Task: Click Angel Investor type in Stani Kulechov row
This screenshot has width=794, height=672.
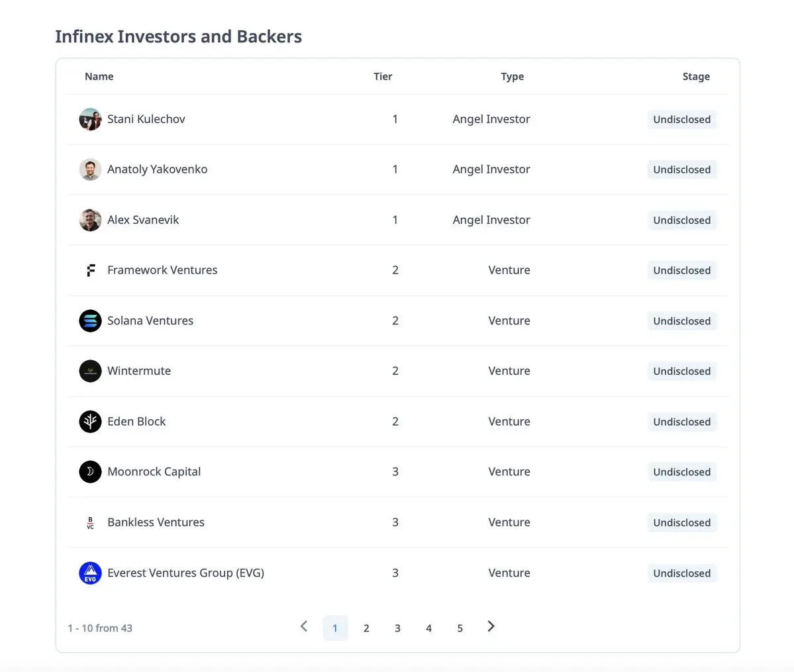Action: [x=491, y=119]
